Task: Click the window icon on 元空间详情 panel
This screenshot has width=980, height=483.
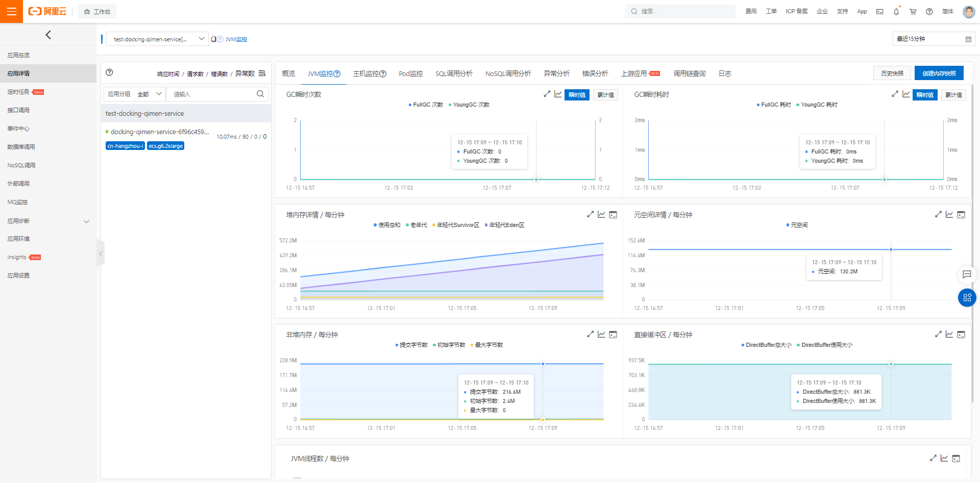Action: [961, 215]
